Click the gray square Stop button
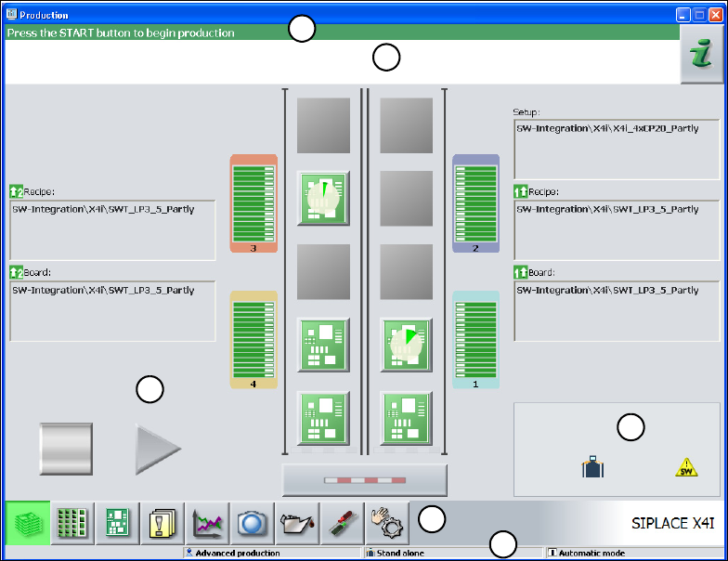 (66, 450)
